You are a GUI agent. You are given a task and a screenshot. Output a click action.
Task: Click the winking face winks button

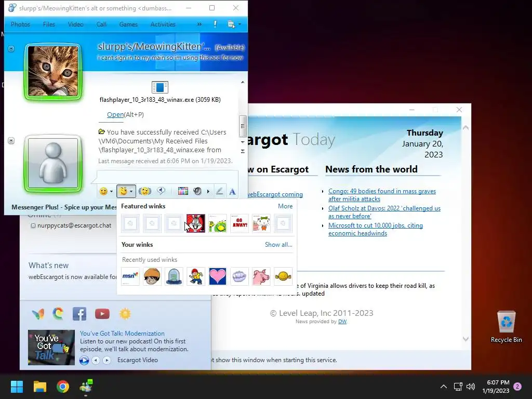(x=124, y=191)
